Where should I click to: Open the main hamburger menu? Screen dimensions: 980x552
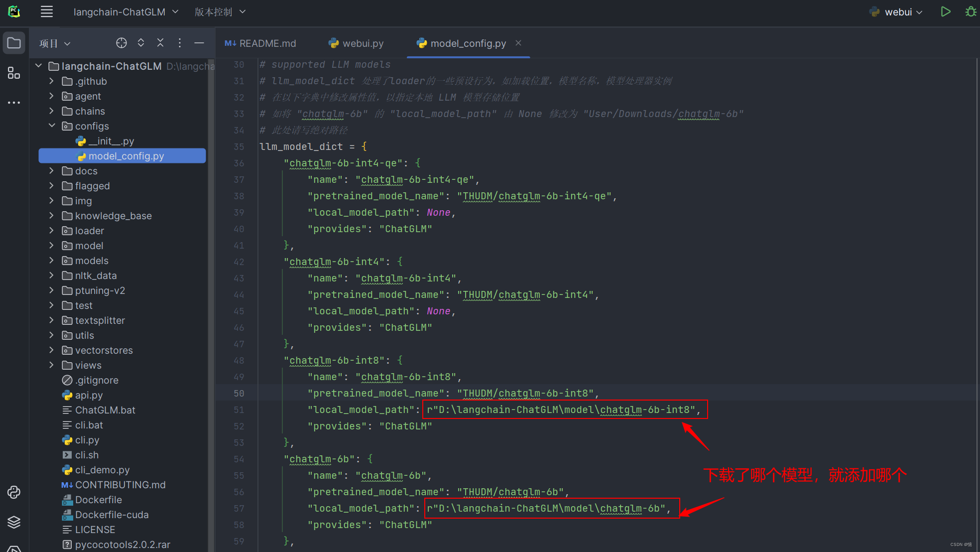click(47, 11)
